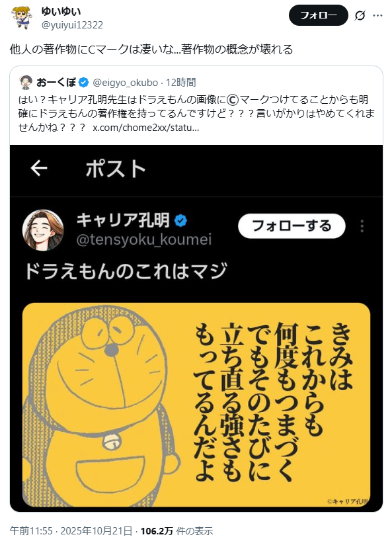Open the three-dot more menu
392x545 pixels.
(377, 16)
